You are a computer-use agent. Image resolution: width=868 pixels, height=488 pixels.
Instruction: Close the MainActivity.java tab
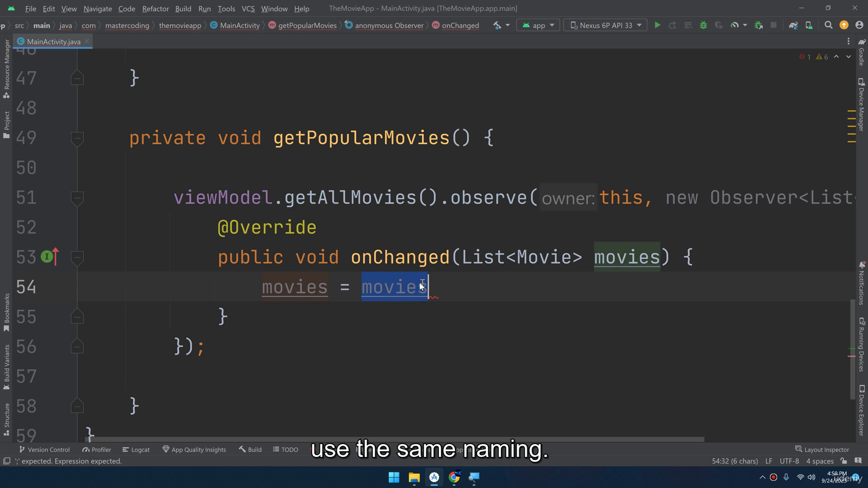(x=87, y=42)
